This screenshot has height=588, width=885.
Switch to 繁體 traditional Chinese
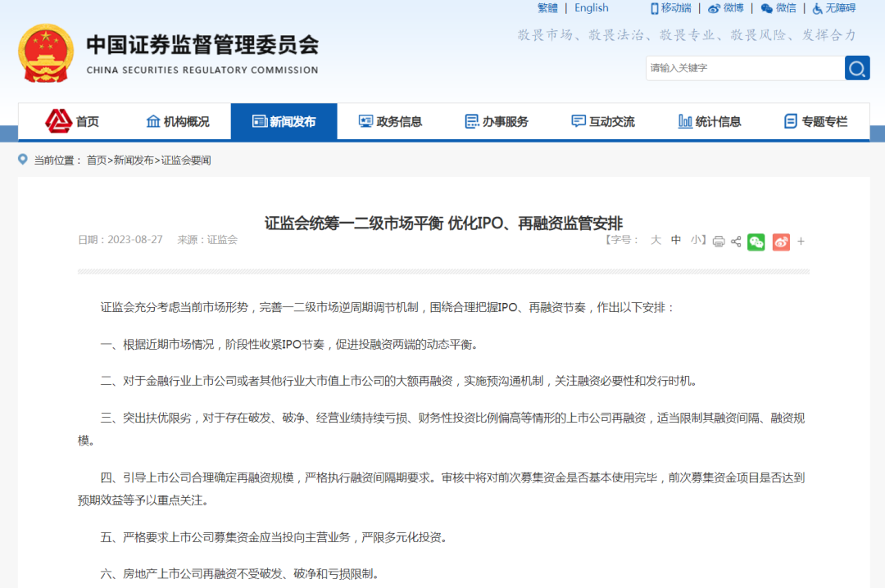click(x=547, y=8)
